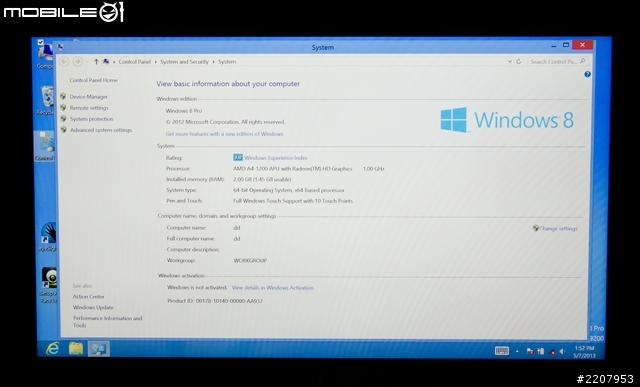Screen dimensions: 640x387
Task: Open recent locations dropdown next to Forward
Action: click(87, 62)
